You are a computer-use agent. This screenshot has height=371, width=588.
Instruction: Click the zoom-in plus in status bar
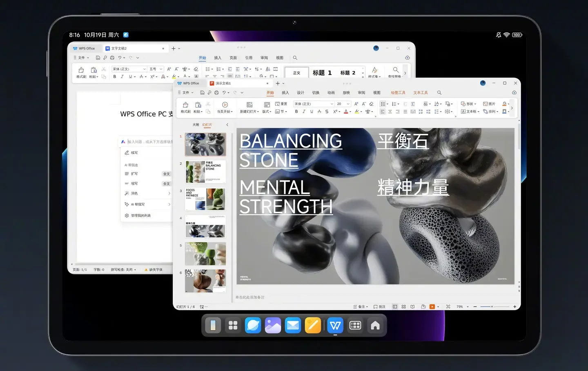coord(514,306)
